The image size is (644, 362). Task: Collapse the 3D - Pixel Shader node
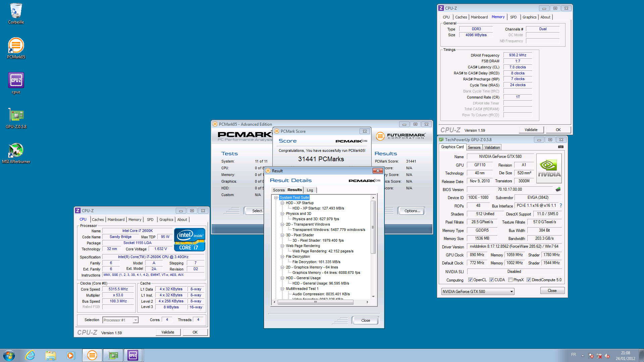click(282, 235)
